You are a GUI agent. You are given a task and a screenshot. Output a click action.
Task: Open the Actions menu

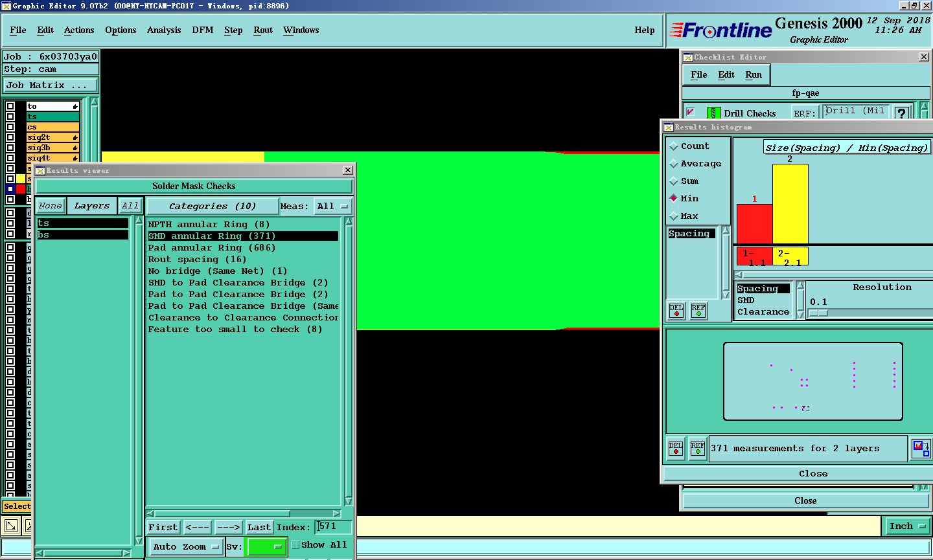pos(79,30)
